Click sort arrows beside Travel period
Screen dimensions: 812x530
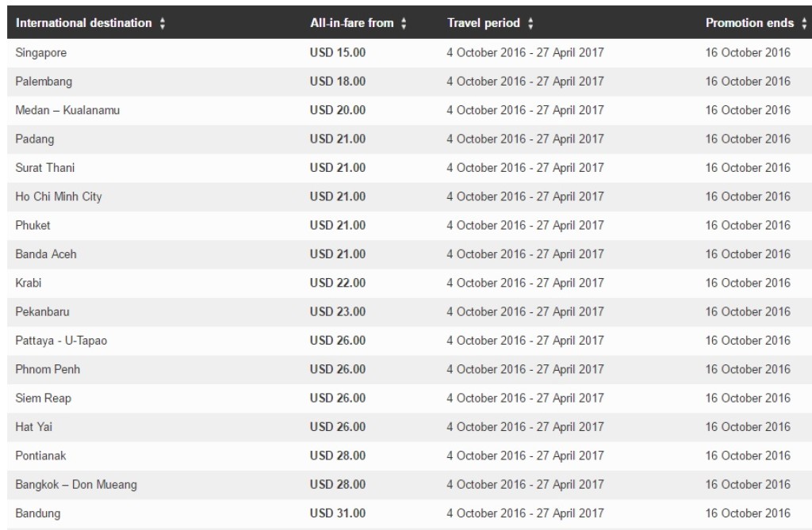[x=530, y=24]
